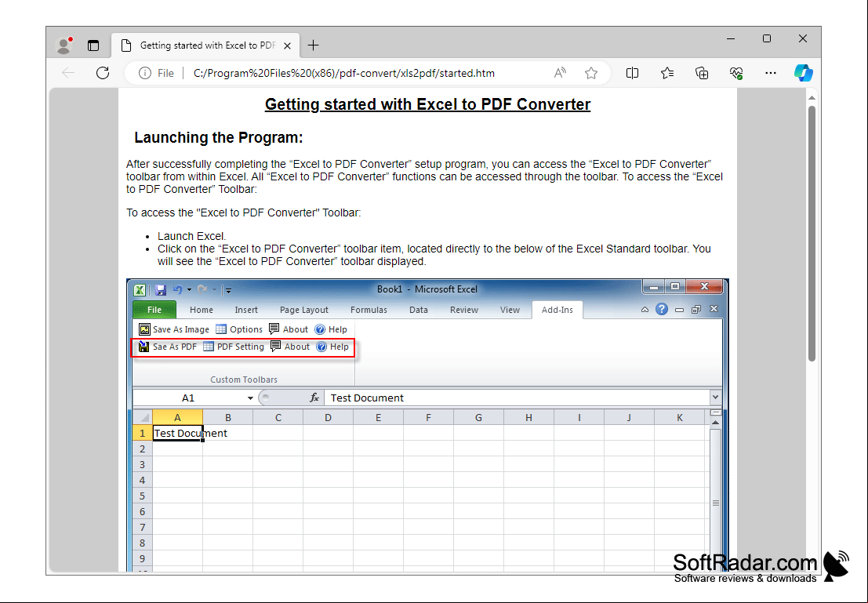Click the address bar URL

(x=343, y=73)
